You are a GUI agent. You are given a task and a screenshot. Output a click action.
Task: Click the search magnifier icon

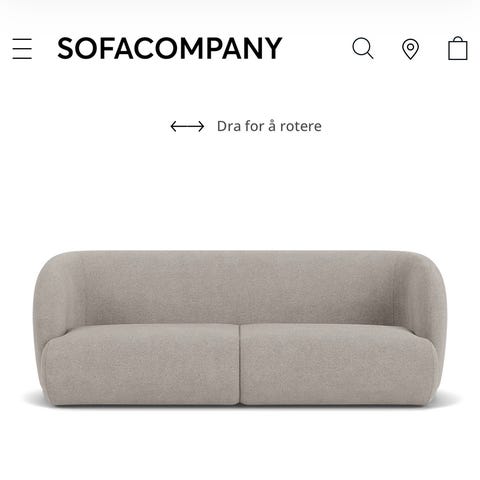point(363,49)
